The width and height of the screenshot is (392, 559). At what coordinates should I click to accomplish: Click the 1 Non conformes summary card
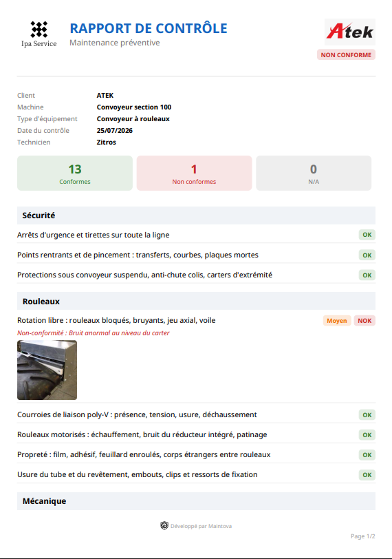tap(194, 173)
